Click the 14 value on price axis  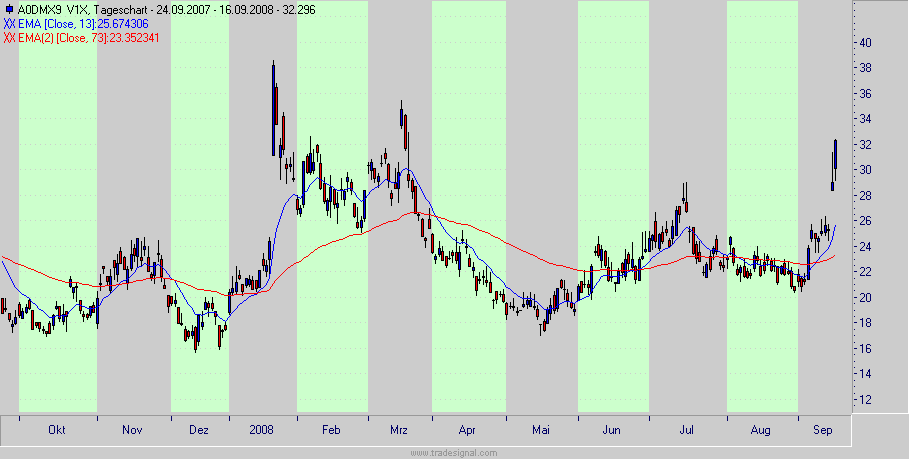tap(865, 374)
